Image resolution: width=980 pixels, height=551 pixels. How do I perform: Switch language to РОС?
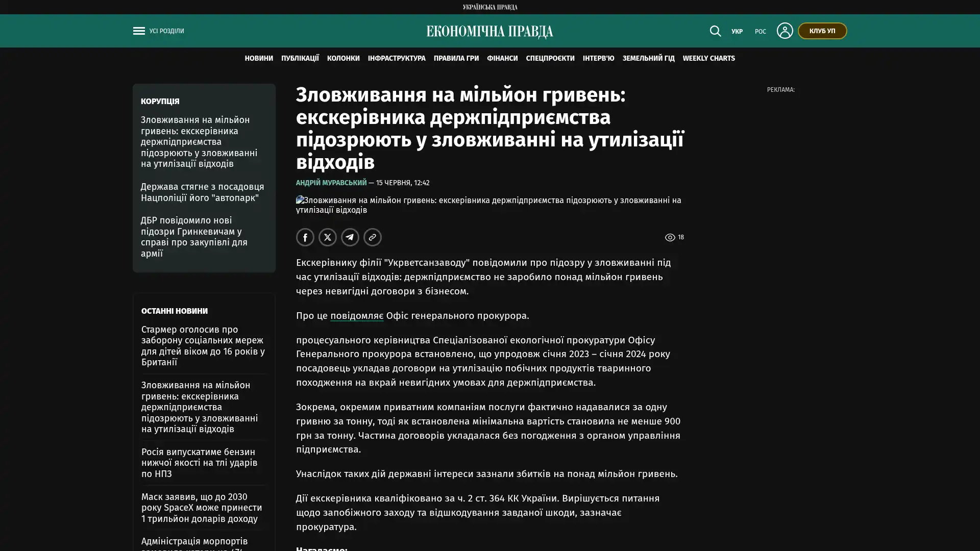coord(760,32)
